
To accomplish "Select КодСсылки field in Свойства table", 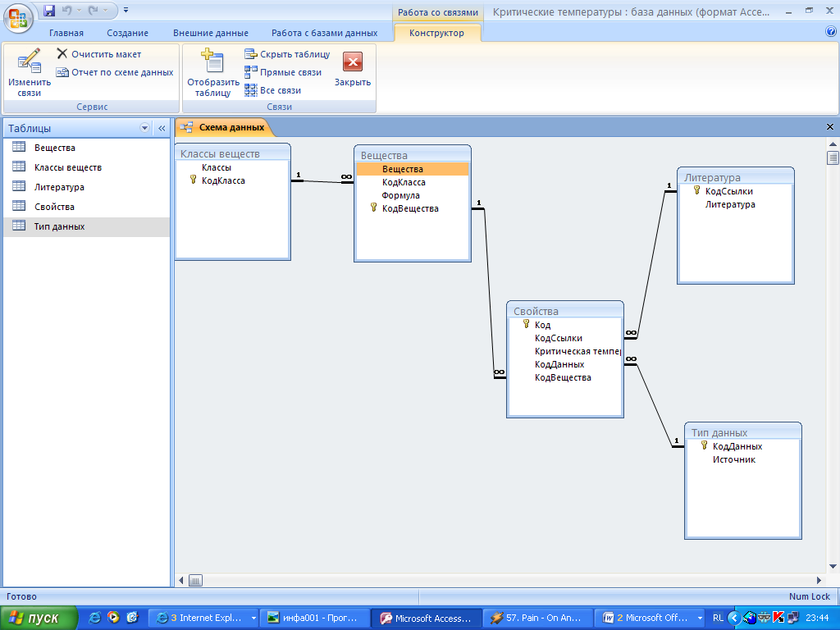I will point(558,338).
